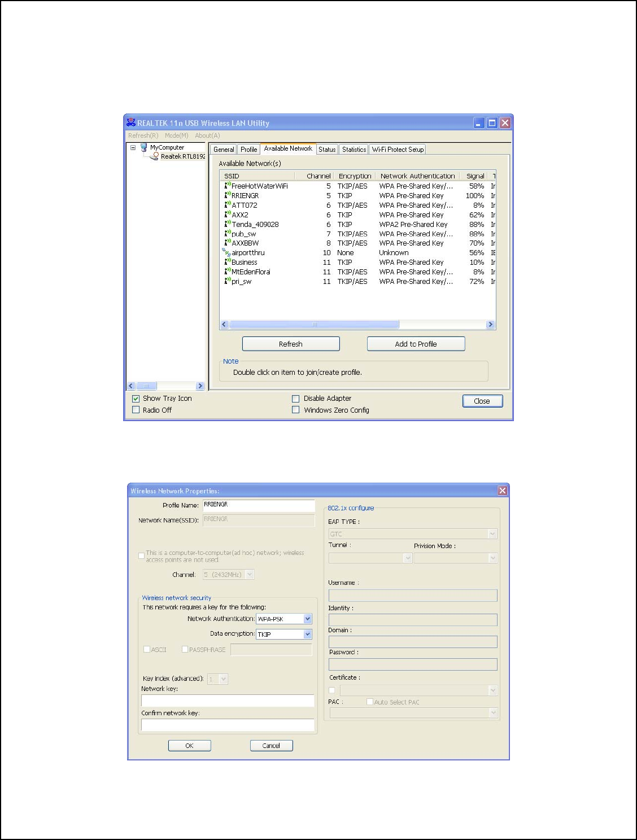Click the Close button in utility

coord(482,401)
